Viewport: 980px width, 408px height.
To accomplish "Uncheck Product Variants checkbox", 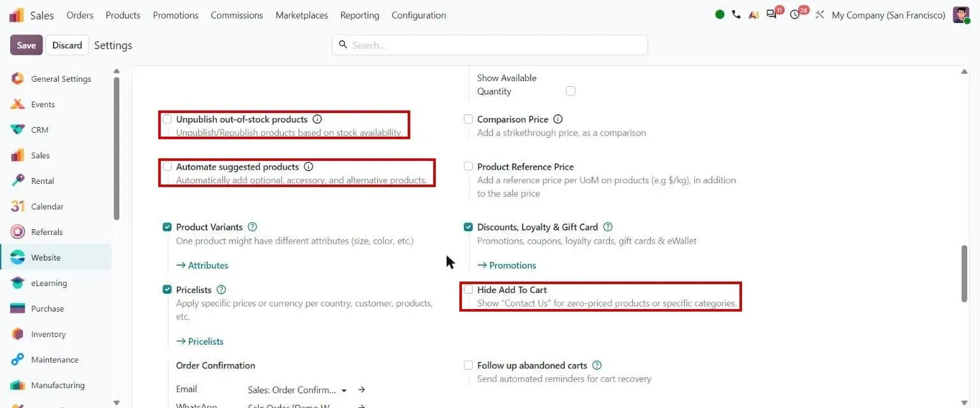I will (167, 227).
